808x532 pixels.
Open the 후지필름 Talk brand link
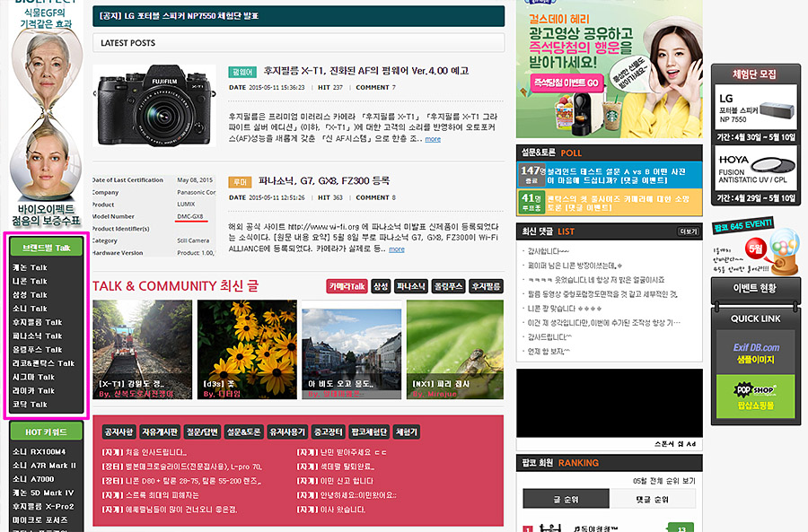(37, 322)
